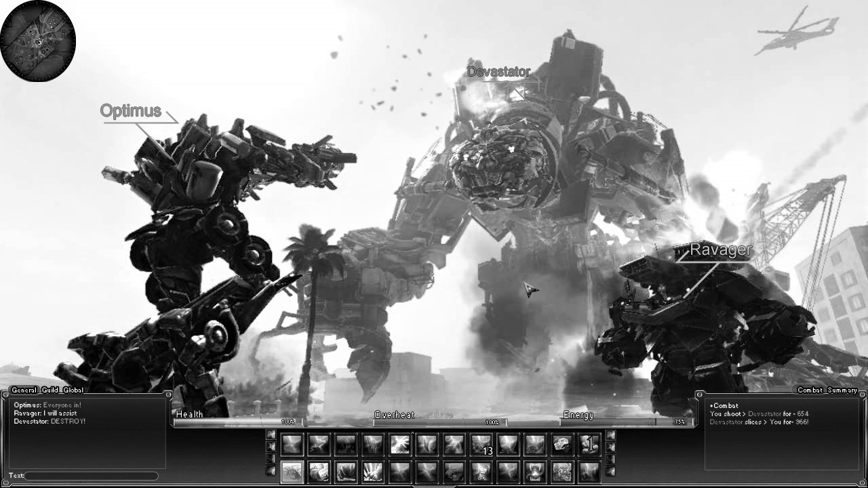This screenshot has height=488, width=868.
Task: Select log line "You shoot > Devastator for - 654"
Action: (x=759, y=413)
